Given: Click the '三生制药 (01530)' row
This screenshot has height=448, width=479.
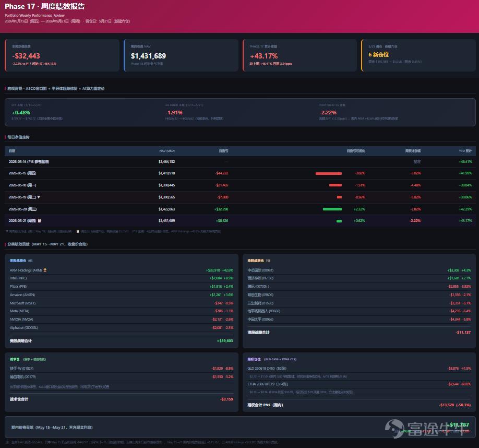Looking at the screenshot, I should pos(359,303).
